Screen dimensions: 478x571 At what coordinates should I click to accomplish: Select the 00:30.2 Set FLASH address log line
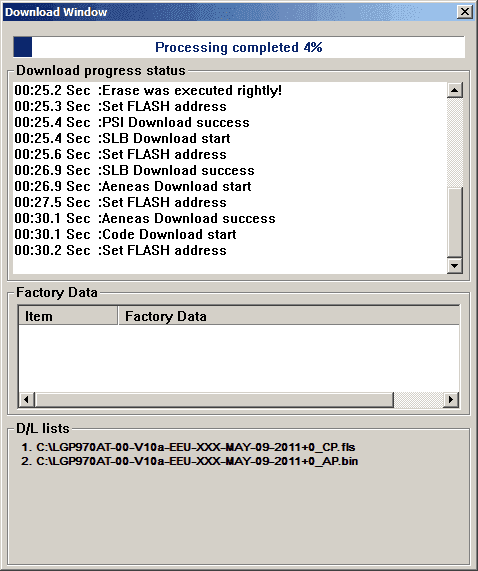pyautogui.click(x=121, y=251)
